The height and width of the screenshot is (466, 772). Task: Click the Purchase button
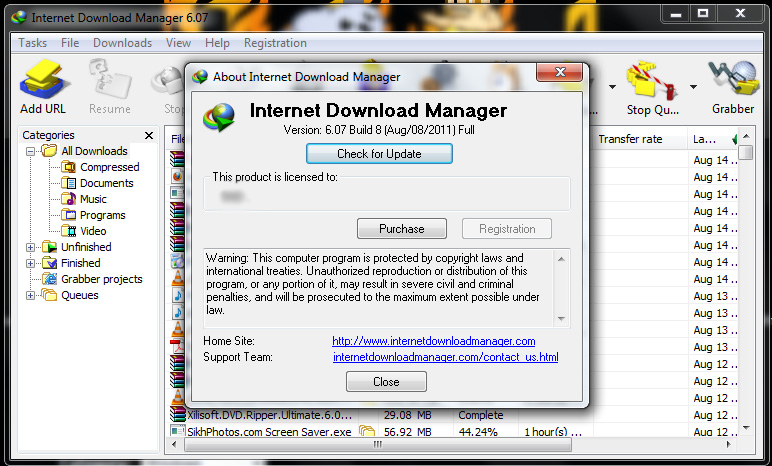pyautogui.click(x=402, y=229)
